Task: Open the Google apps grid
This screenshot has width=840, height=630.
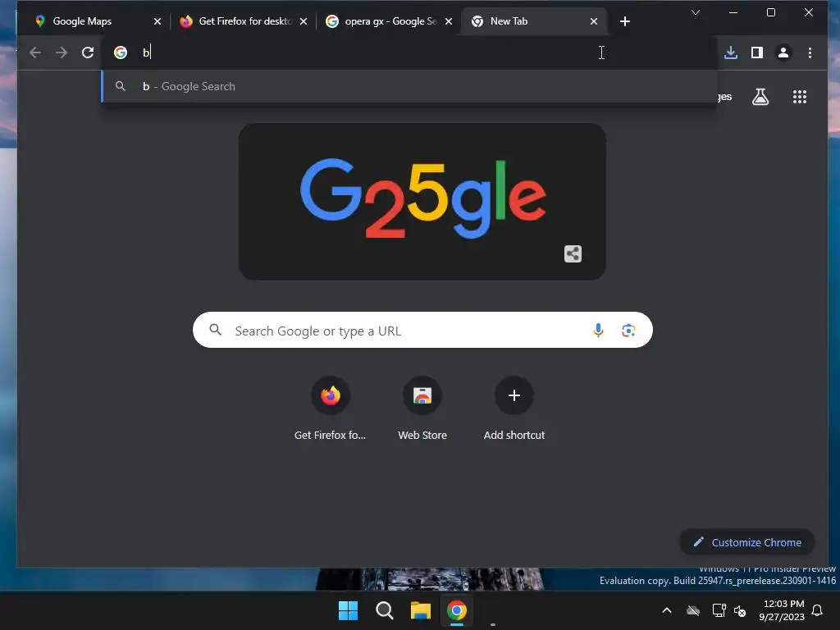Action: (800, 97)
